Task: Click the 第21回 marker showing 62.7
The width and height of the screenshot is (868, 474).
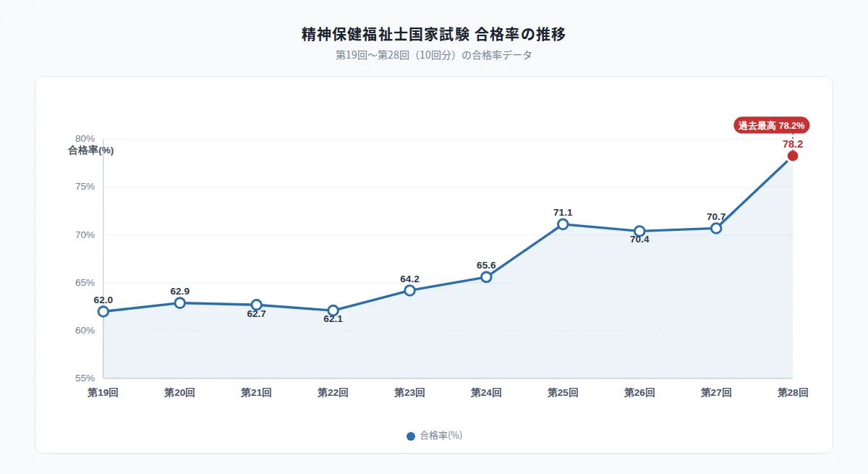Action: [x=257, y=305]
